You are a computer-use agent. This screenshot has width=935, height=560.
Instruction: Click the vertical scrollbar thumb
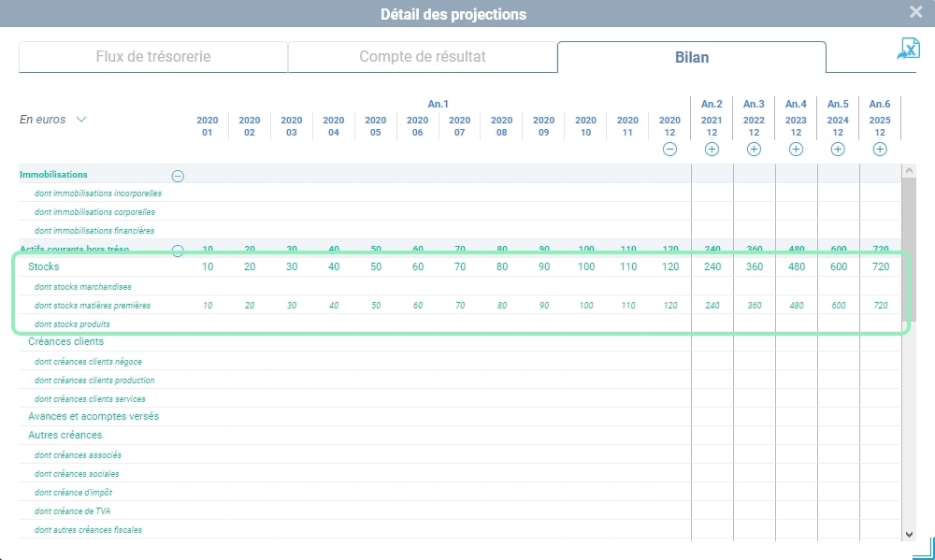pos(909,249)
